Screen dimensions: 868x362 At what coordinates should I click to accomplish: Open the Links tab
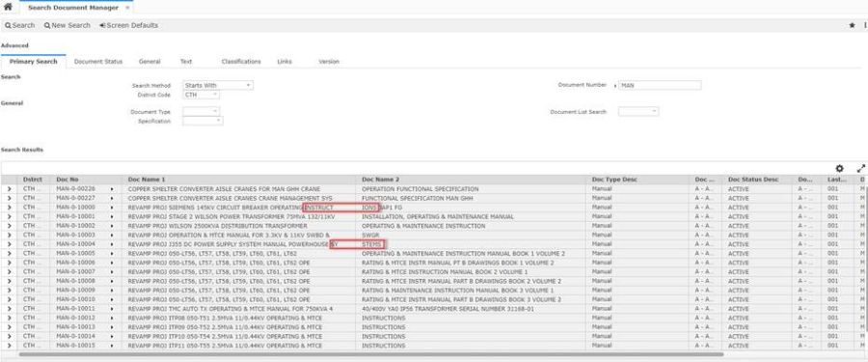click(x=285, y=62)
